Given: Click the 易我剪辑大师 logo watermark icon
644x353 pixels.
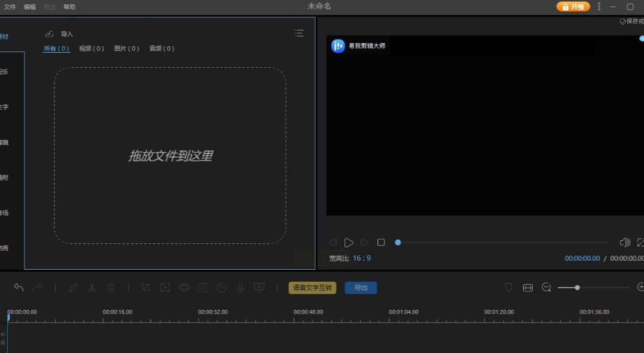Looking at the screenshot, I should [x=338, y=46].
